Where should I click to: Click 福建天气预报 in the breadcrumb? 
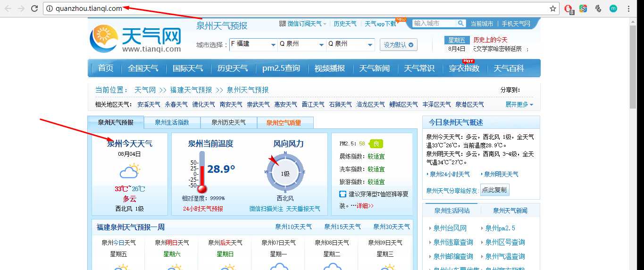tap(191, 90)
